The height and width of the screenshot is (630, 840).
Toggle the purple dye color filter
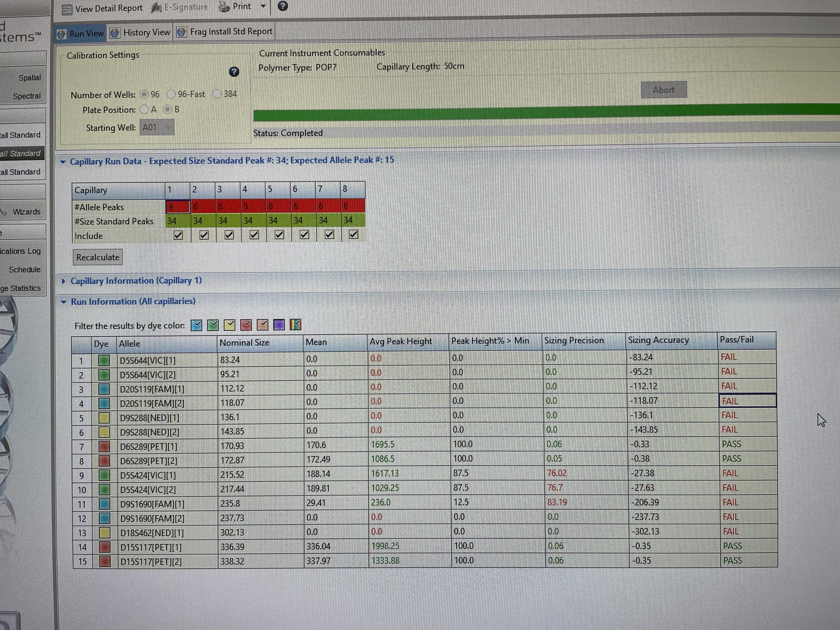tap(279, 325)
